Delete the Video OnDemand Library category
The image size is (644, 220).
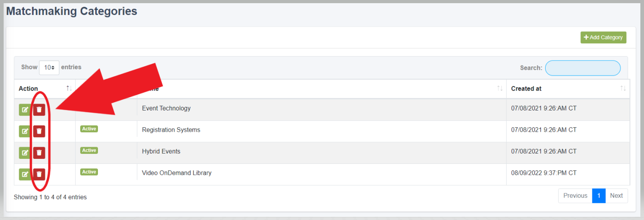pos(39,174)
